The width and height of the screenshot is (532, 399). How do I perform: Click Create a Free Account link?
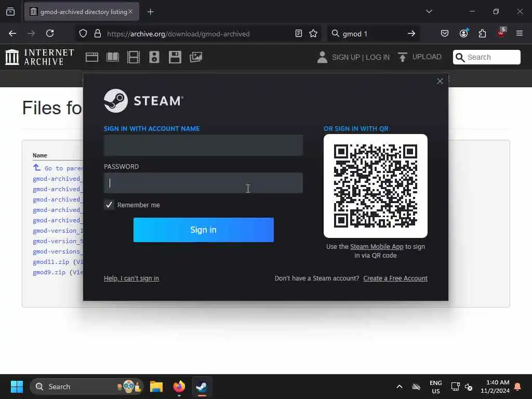(395, 278)
